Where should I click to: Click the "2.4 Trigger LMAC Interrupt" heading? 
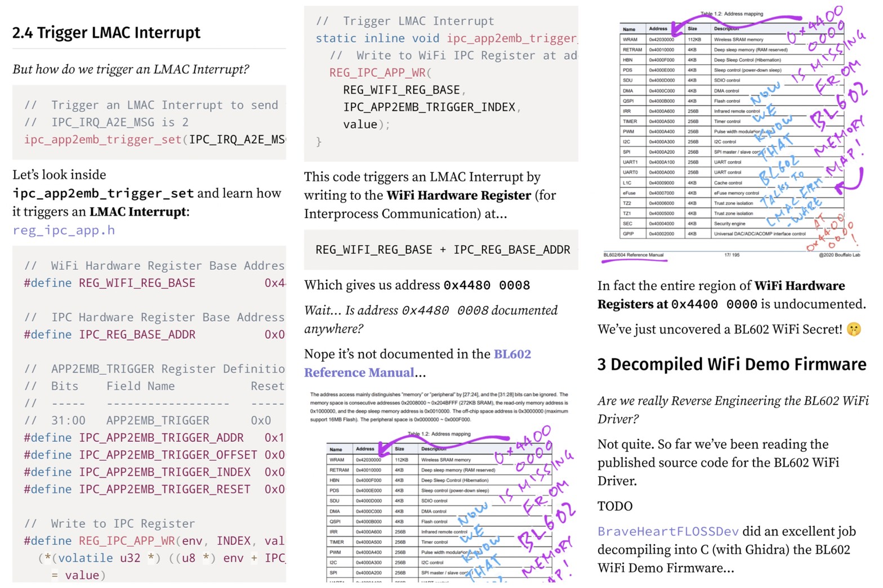coord(106,33)
